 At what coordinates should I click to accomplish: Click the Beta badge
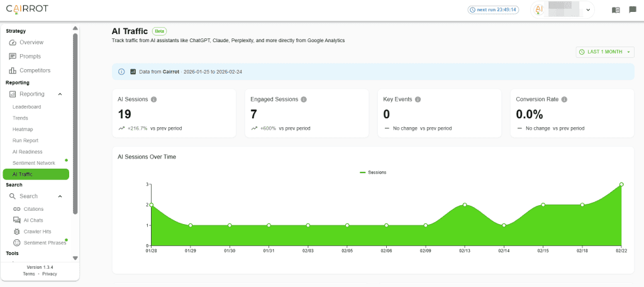coord(159,31)
